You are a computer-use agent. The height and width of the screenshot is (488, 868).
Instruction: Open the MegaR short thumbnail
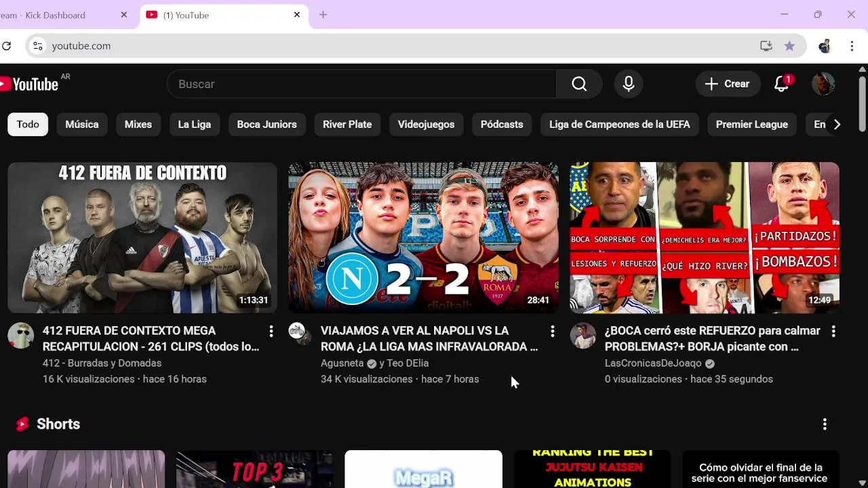coord(423,469)
